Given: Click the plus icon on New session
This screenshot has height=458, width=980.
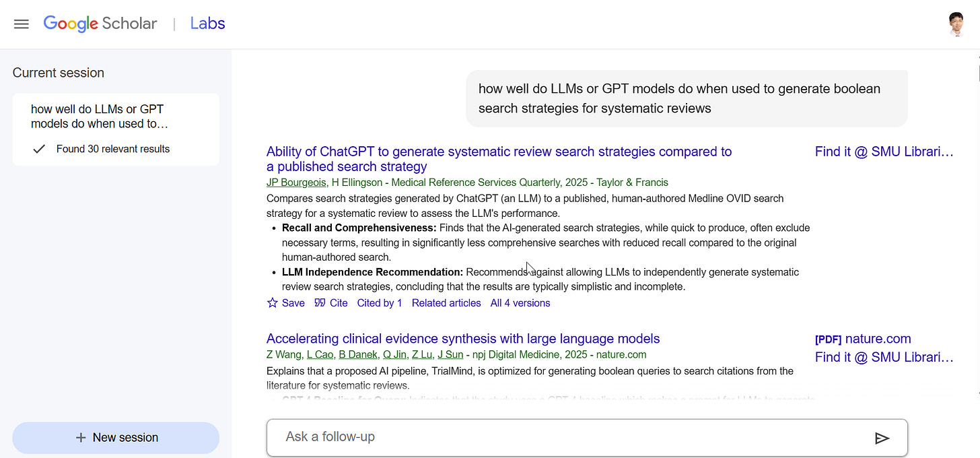Looking at the screenshot, I should (x=81, y=438).
